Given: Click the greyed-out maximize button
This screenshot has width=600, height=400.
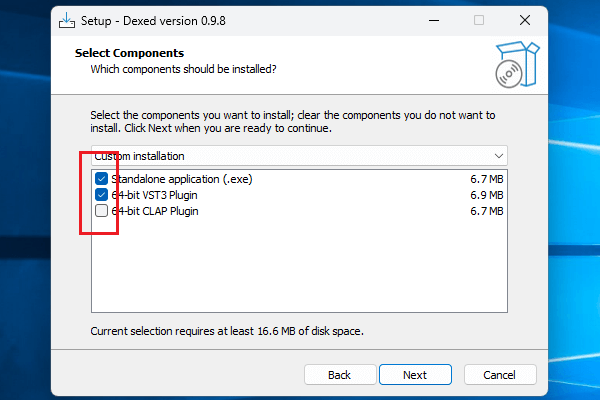Looking at the screenshot, I should [479, 20].
